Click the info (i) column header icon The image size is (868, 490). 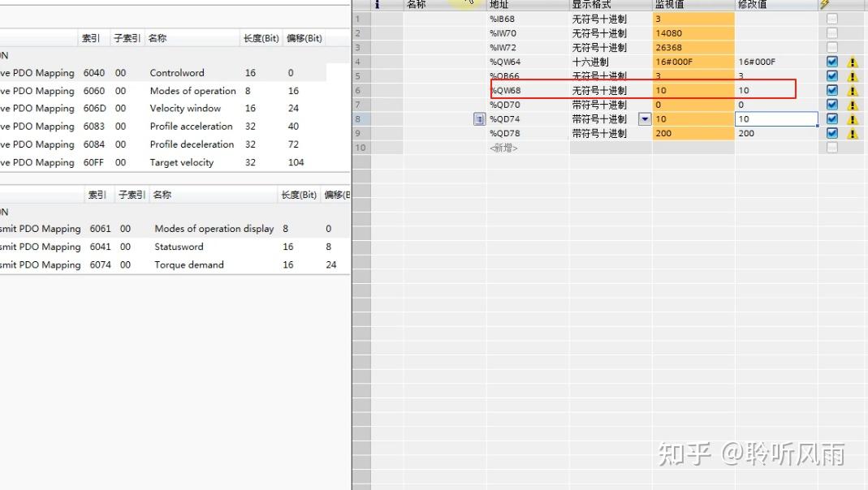(x=377, y=5)
